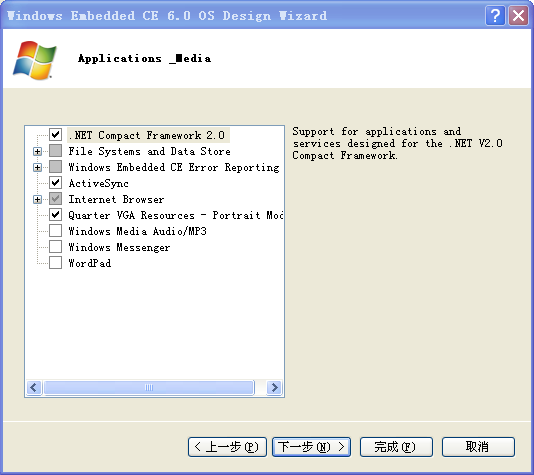Expand Windows Embedded CE Error Reporting node
The image size is (534, 475).
click(x=37, y=167)
